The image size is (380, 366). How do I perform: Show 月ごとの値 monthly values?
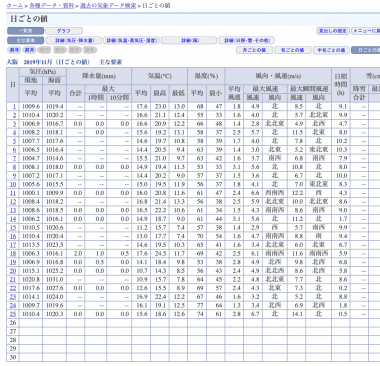click(254, 50)
